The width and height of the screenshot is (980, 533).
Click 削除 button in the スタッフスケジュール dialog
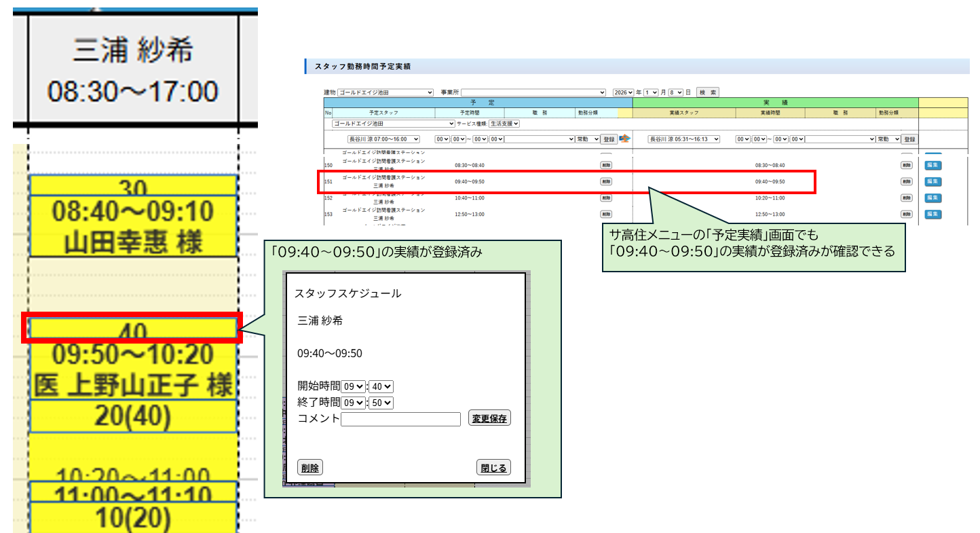[x=310, y=467]
